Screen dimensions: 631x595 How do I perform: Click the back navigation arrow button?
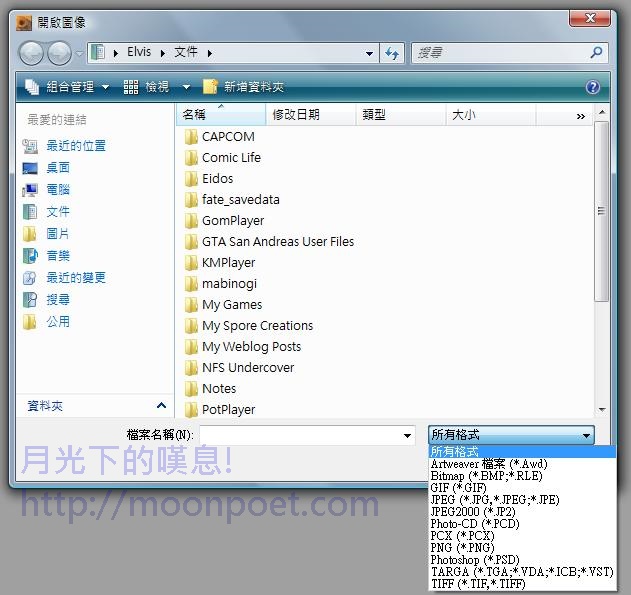31,53
